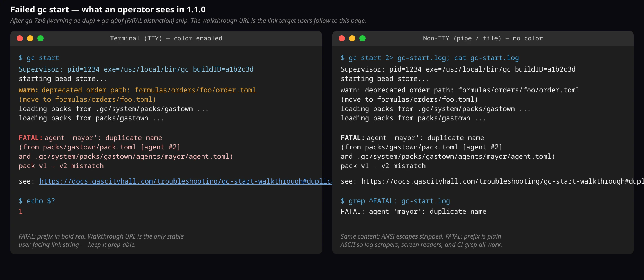Click orange '(move to formulas/orders/foo.toml)' line
Screen dimensions: 644x280
point(87,100)
